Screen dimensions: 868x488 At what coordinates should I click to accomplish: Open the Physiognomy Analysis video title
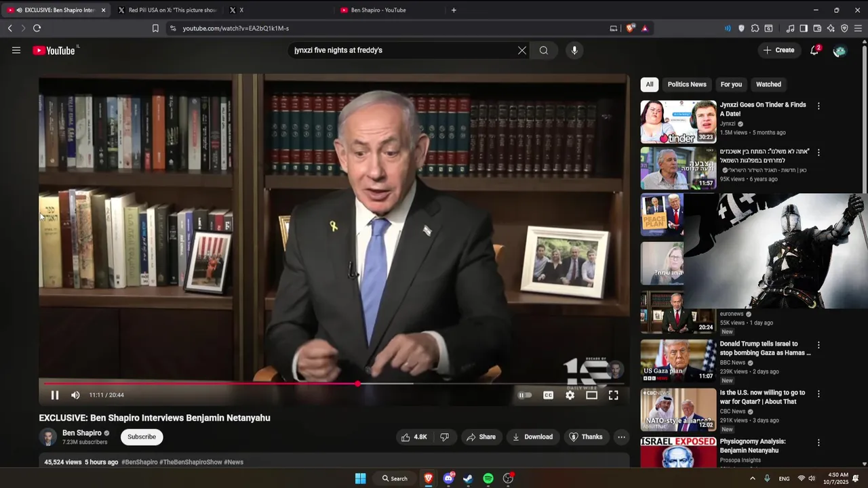(x=753, y=446)
